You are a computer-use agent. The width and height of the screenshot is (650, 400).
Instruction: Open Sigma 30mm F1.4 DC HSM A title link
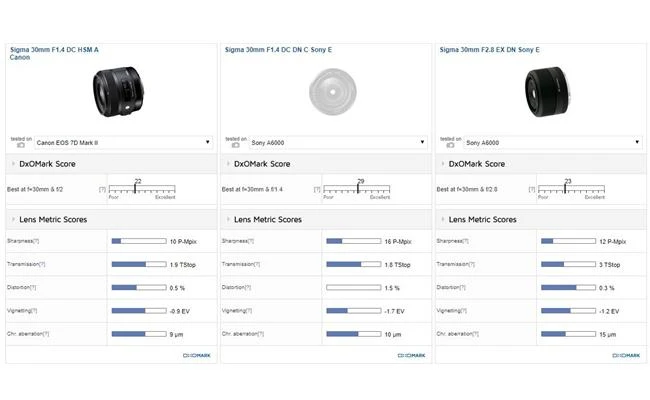[54, 48]
